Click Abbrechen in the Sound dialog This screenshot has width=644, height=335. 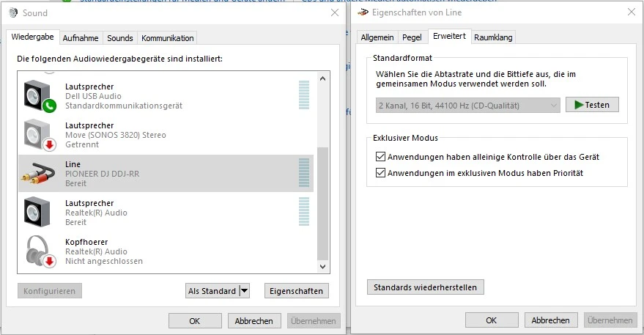255,321
